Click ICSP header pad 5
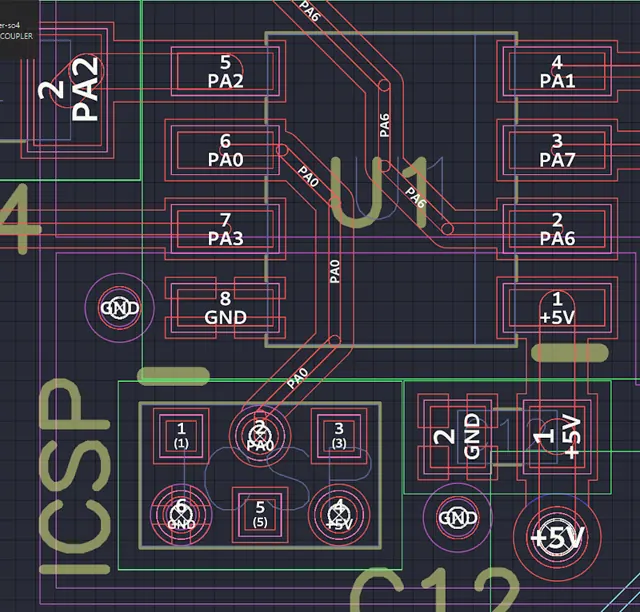Image resolution: width=640 pixels, height=612 pixels. (x=260, y=514)
